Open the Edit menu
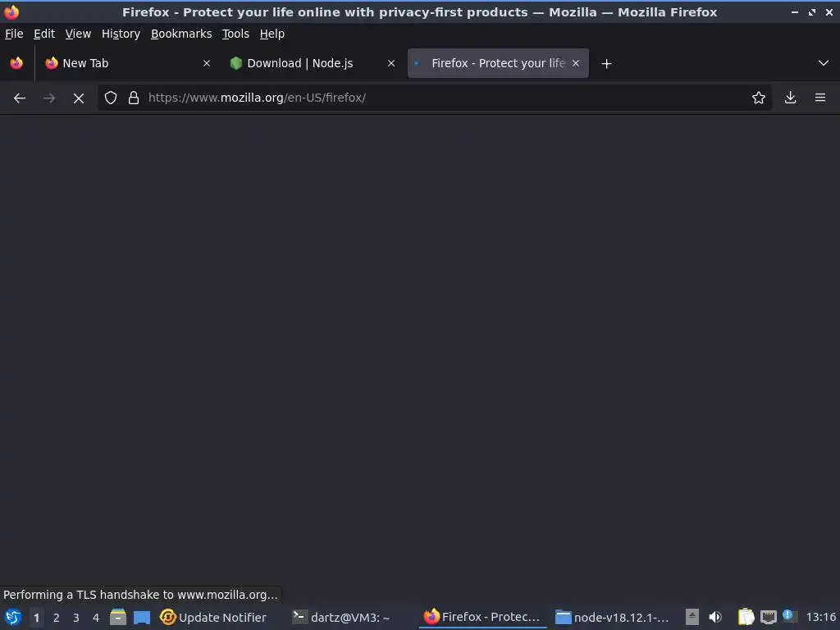This screenshot has width=840, height=630. (44, 34)
